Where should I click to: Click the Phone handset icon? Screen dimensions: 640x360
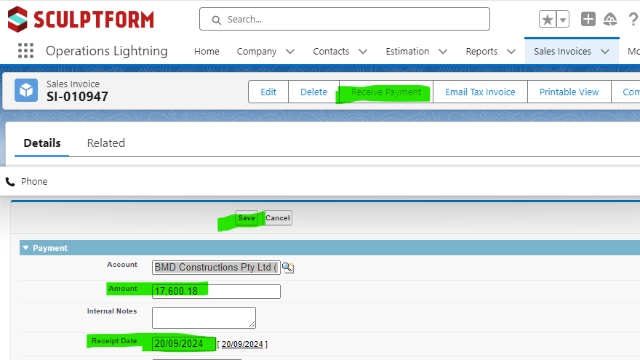pos(10,182)
